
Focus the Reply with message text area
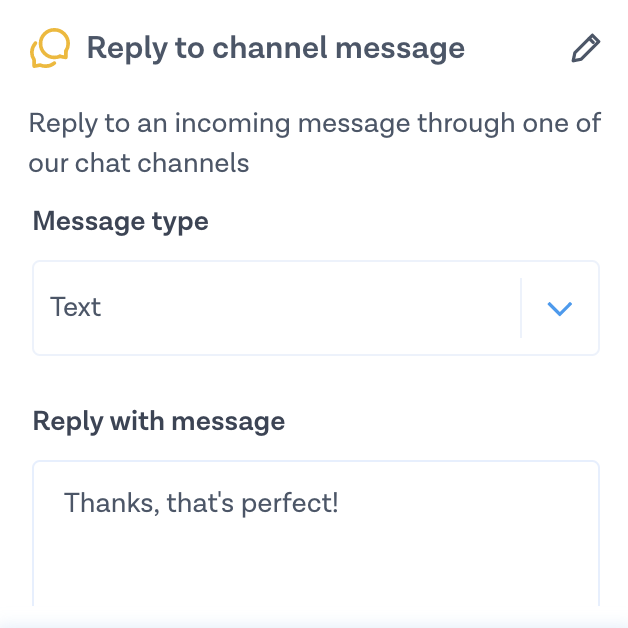pyautogui.click(x=316, y=550)
